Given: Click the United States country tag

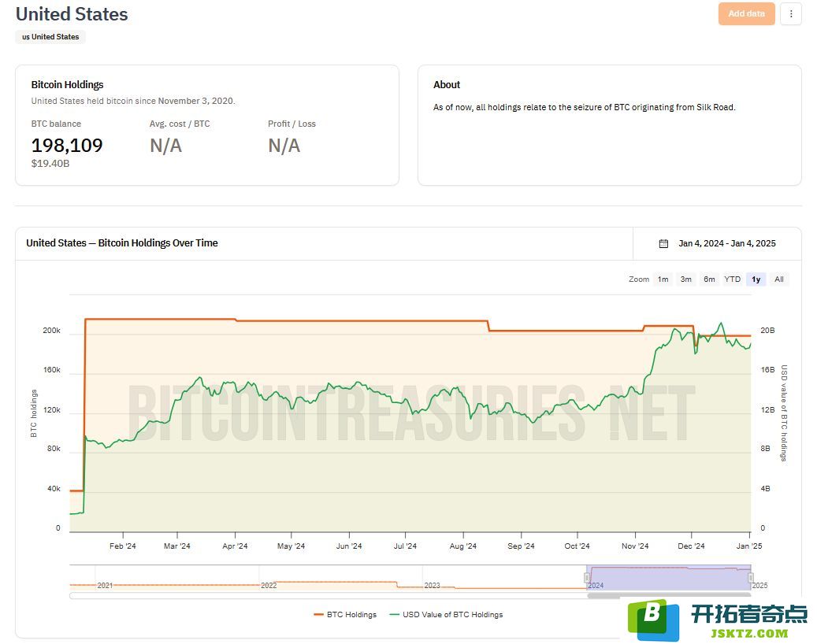Looking at the screenshot, I should tap(50, 37).
